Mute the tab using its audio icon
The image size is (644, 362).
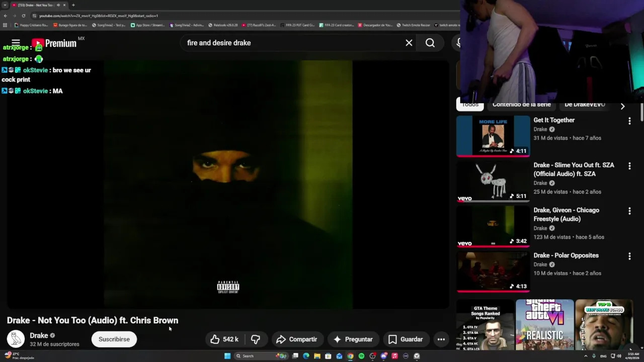tap(58, 5)
